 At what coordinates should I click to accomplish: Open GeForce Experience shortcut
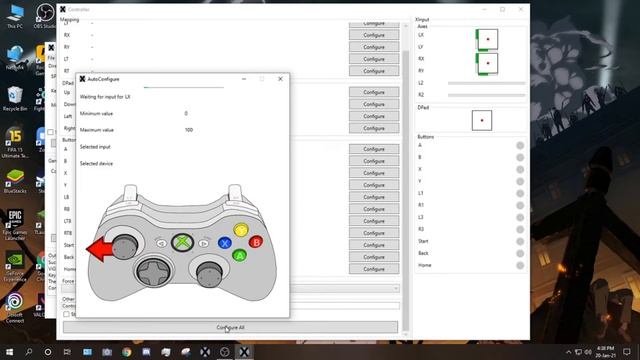coord(15,266)
